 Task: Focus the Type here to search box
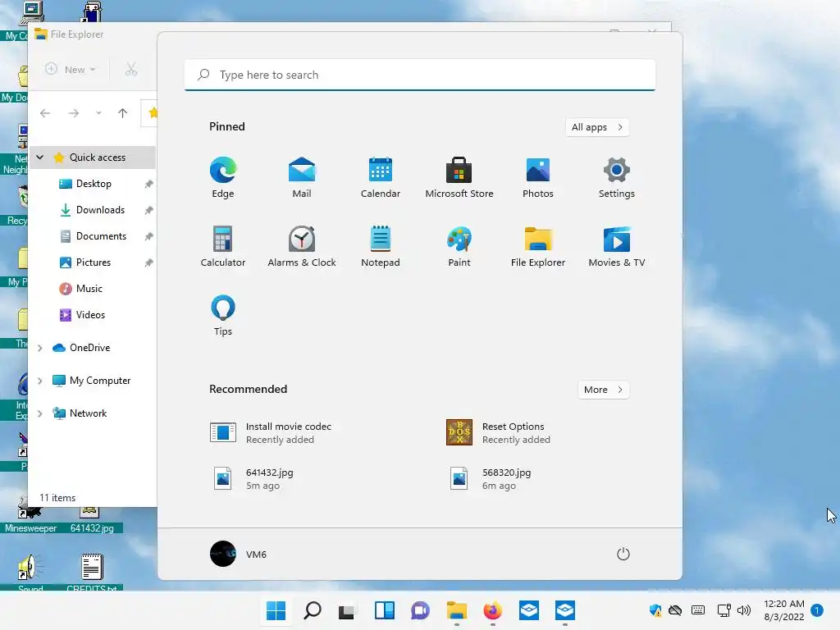[420, 75]
